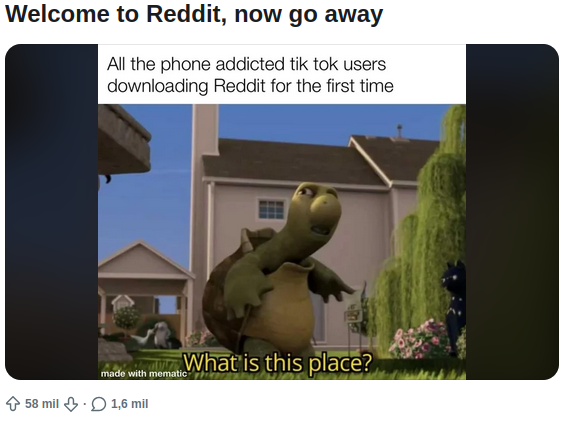Downvote the post with the down arrow

(71, 404)
